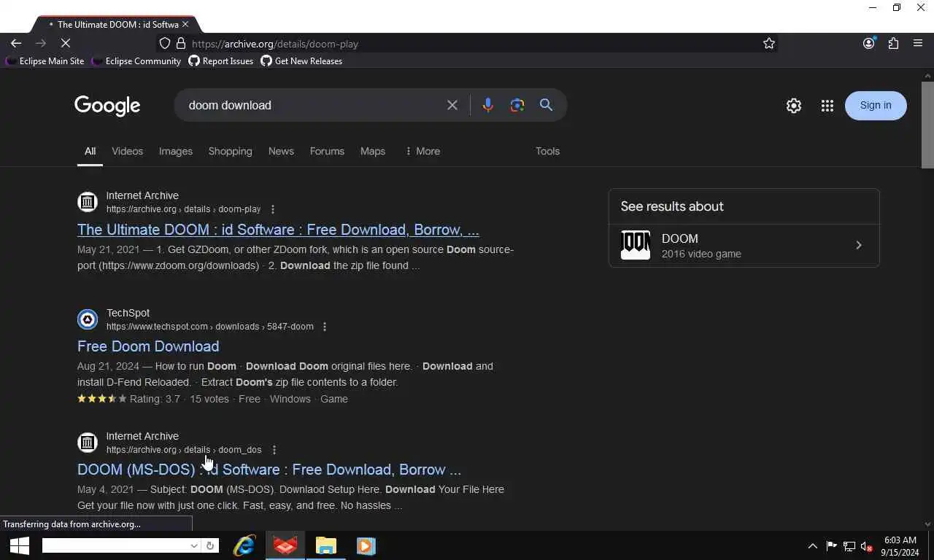
Task: Show hidden system tray icons
Action: (x=812, y=546)
